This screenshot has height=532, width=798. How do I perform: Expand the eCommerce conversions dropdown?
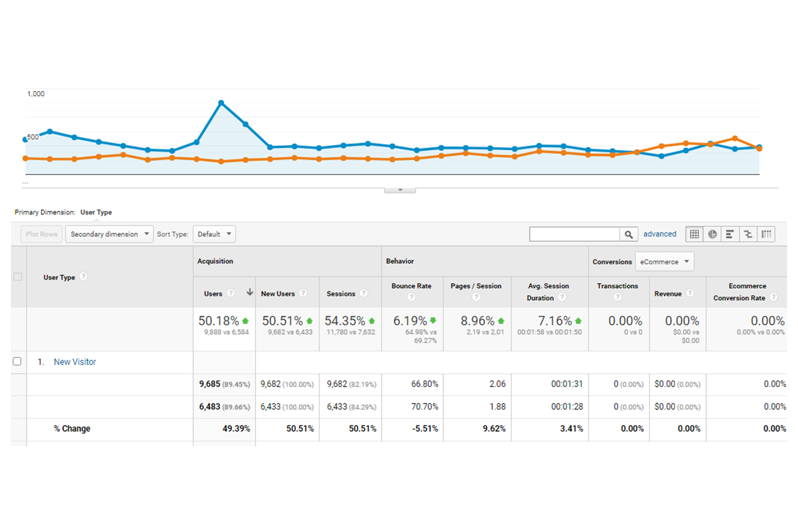click(x=664, y=262)
